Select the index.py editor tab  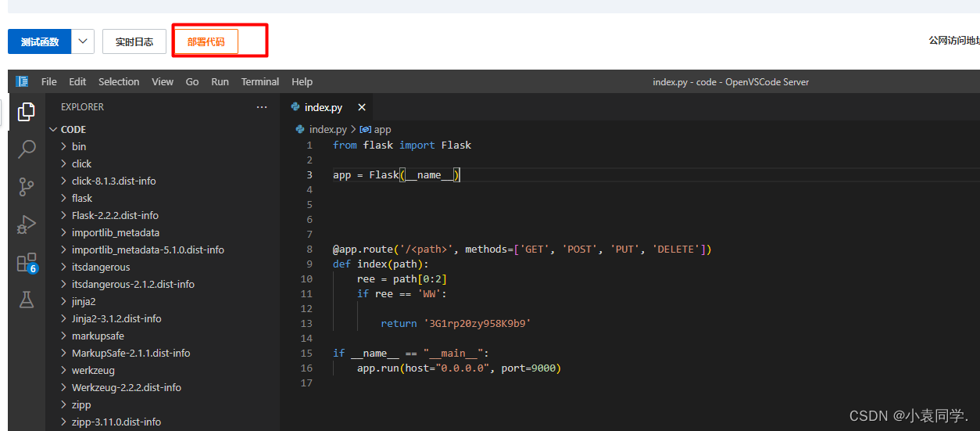pyautogui.click(x=327, y=107)
